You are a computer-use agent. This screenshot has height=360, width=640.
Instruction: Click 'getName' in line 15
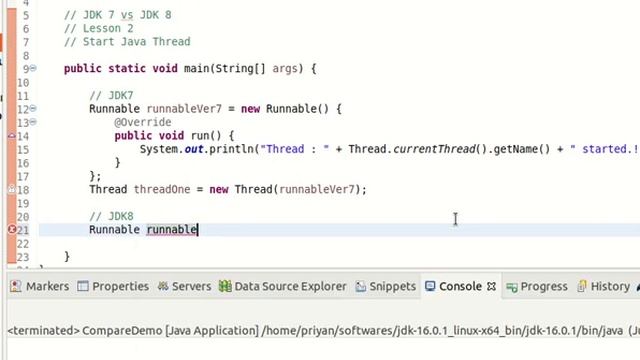[516, 149]
